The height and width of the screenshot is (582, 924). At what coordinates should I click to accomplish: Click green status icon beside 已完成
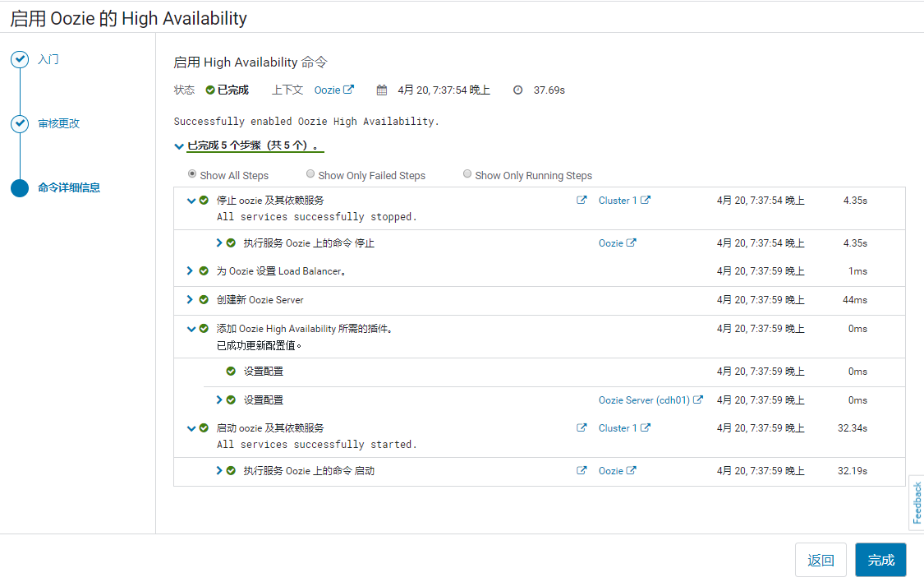click(209, 90)
